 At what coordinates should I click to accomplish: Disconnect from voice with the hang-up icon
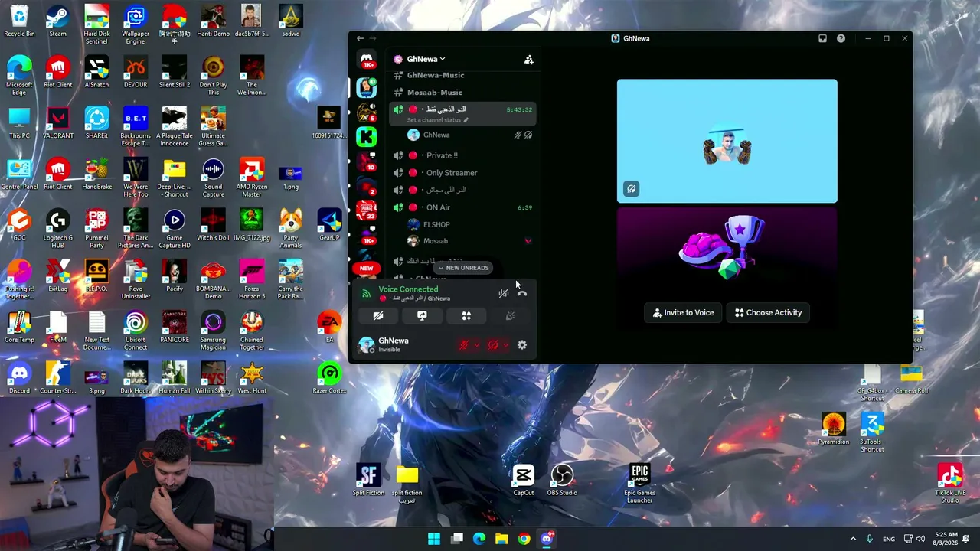click(522, 293)
